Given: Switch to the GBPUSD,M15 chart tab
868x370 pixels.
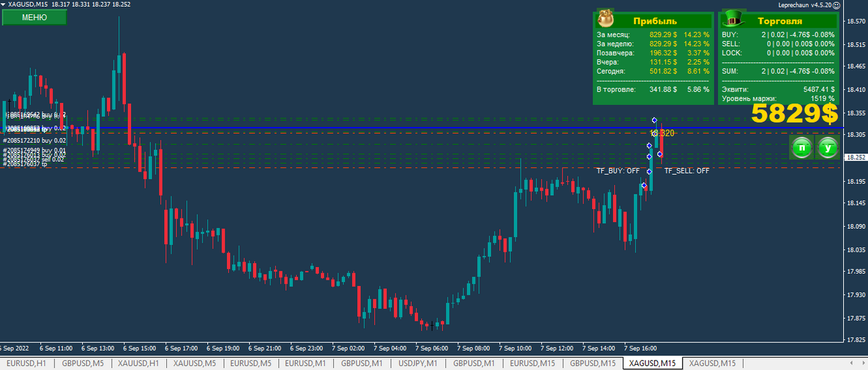Looking at the screenshot, I should click(592, 363).
